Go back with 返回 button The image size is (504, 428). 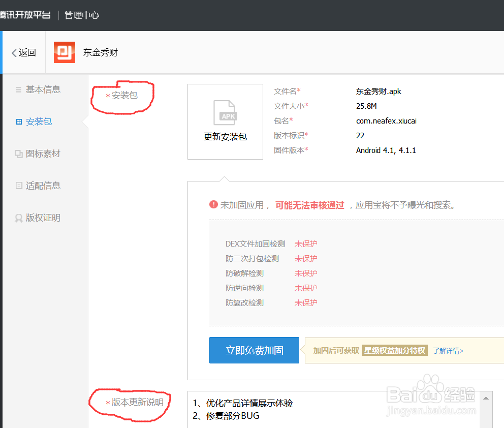24,53
